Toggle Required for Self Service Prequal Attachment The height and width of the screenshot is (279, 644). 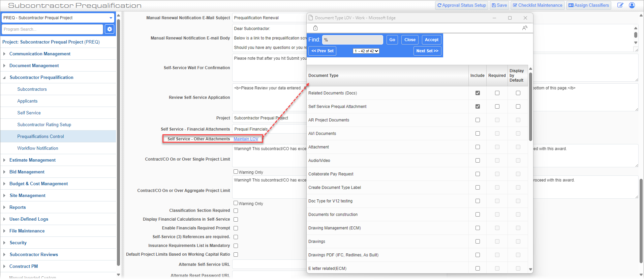497,107
